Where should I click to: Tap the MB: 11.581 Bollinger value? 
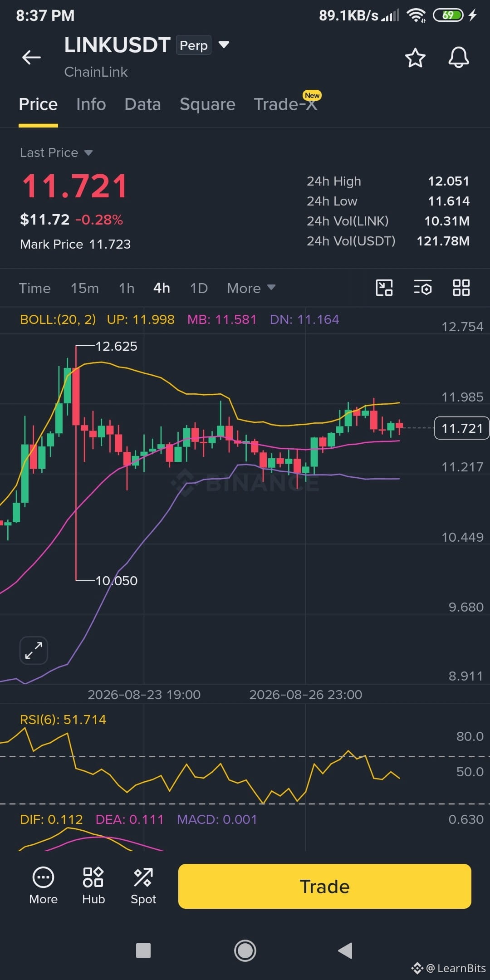pos(222,319)
